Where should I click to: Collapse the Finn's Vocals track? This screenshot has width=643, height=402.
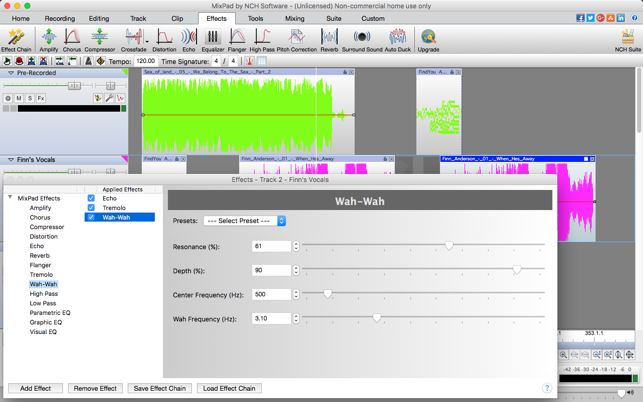(11, 159)
